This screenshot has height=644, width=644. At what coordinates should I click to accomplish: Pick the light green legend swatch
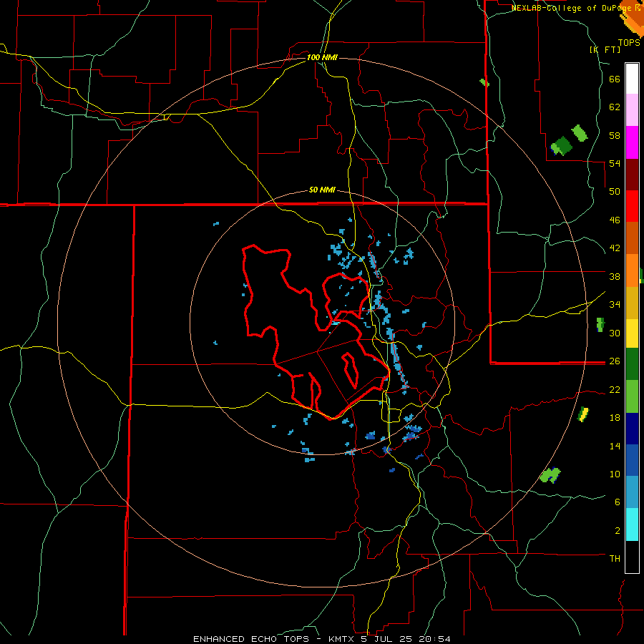coord(632,396)
